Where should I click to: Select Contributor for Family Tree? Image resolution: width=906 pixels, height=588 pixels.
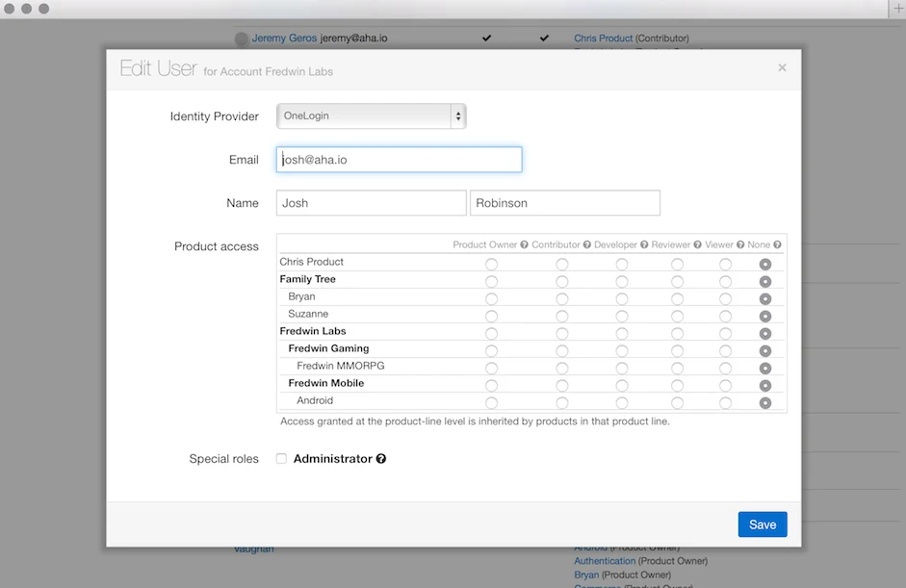click(x=561, y=281)
